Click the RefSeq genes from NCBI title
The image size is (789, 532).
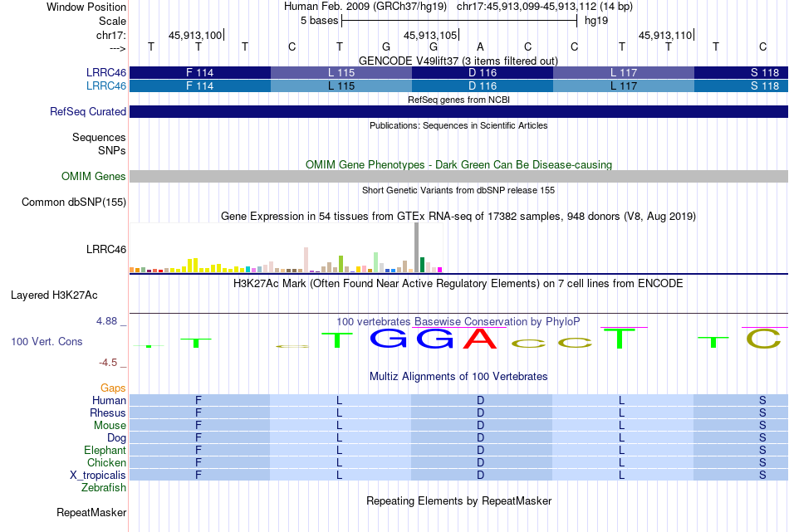point(458,100)
